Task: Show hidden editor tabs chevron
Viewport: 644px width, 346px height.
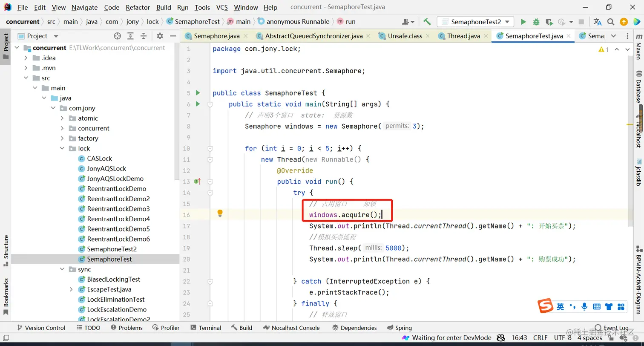Action: [613, 36]
